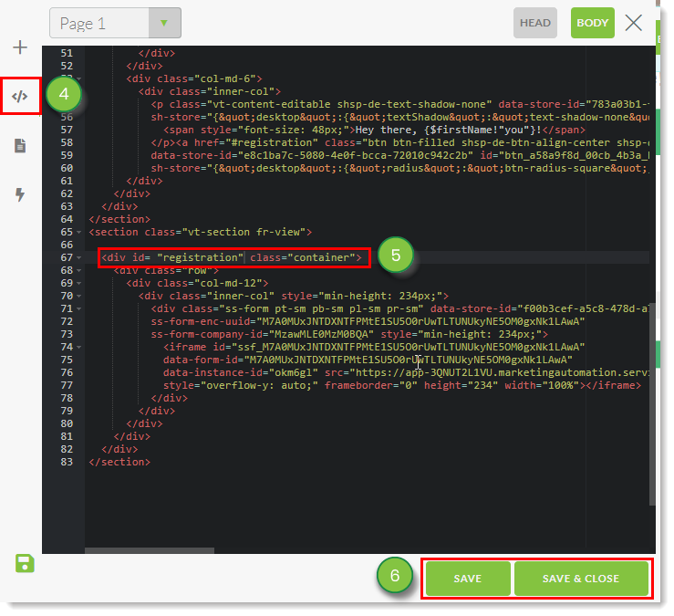674x616 pixels.
Task: Click the ss-form-company-id code line
Action: click(349, 334)
